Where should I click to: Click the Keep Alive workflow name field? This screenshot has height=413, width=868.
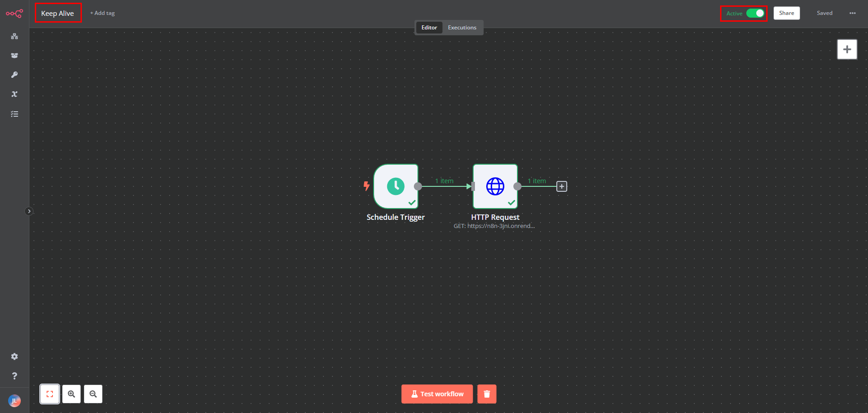point(57,14)
